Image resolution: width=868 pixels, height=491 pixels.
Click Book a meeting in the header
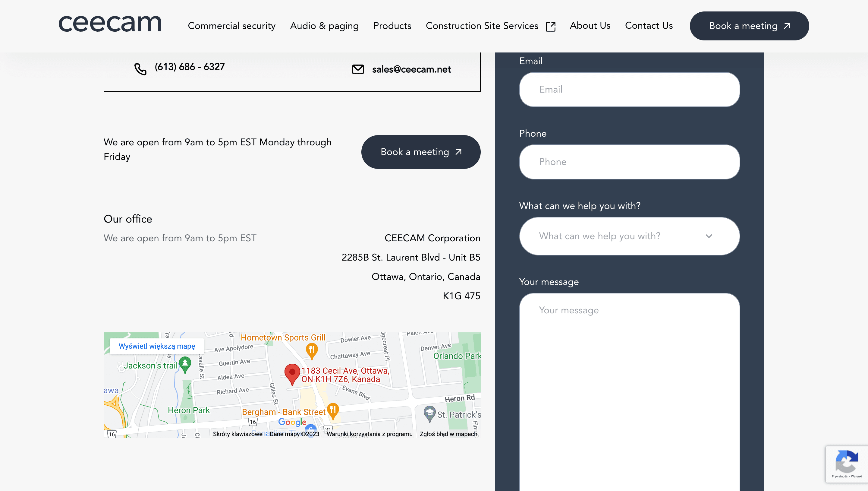(x=749, y=26)
